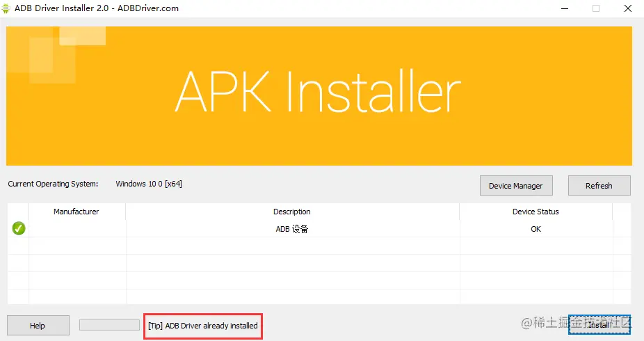Minimize the ADB Driver Installer window

click(565, 8)
